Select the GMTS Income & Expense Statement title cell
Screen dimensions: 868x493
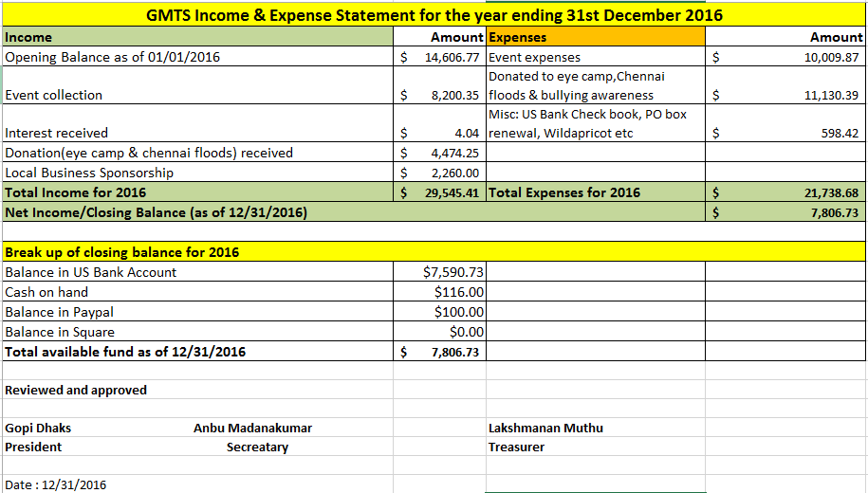[x=434, y=15]
